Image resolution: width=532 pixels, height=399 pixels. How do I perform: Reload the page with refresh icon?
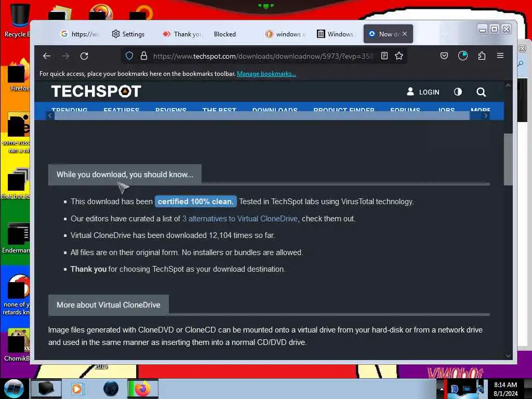pyautogui.click(x=84, y=56)
